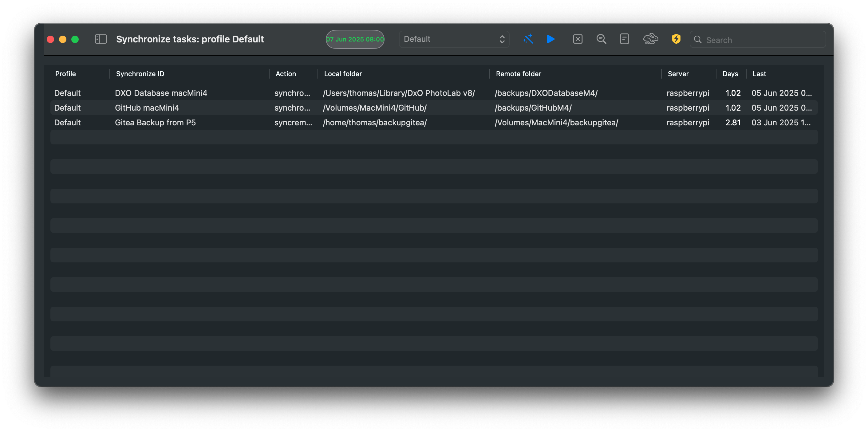The width and height of the screenshot is (868, 432).
Task: Click into the Search field
Action: point(762,40)
